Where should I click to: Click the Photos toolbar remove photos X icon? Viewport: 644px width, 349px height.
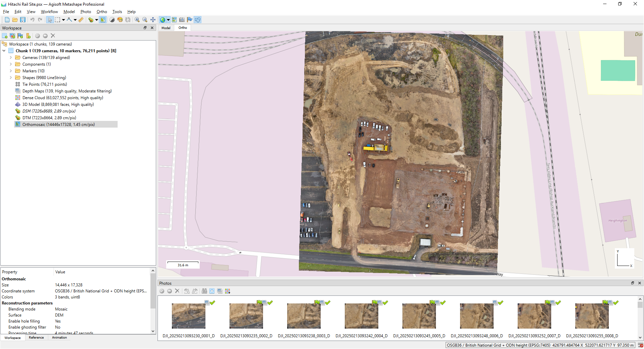coord(177,291)
